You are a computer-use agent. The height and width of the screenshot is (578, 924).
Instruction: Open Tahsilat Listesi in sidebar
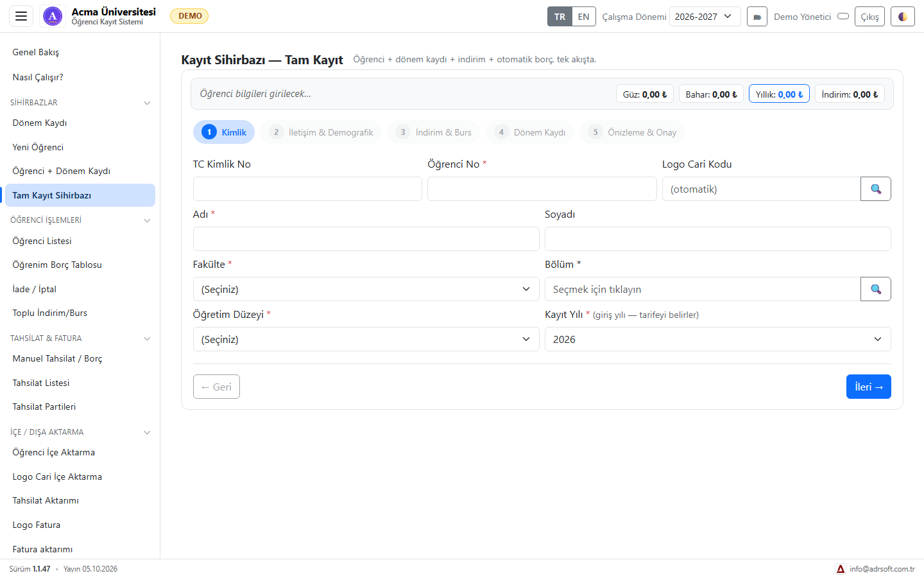(x=80, y=383)
